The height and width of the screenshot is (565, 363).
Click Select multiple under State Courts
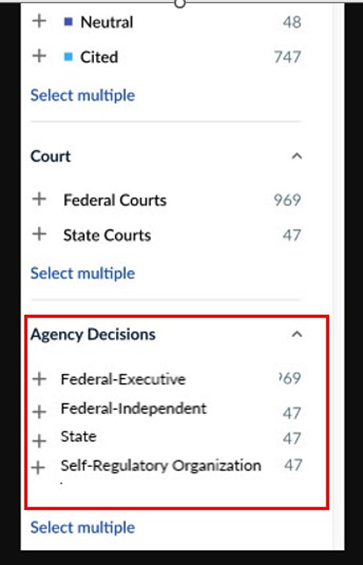coord(83,273)
